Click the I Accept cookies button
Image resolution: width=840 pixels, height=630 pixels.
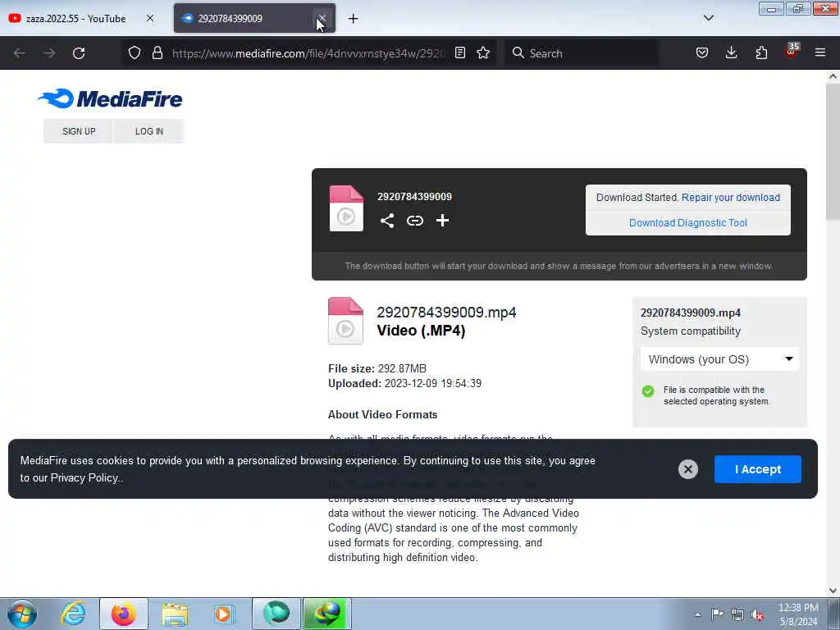pos(757,469)
